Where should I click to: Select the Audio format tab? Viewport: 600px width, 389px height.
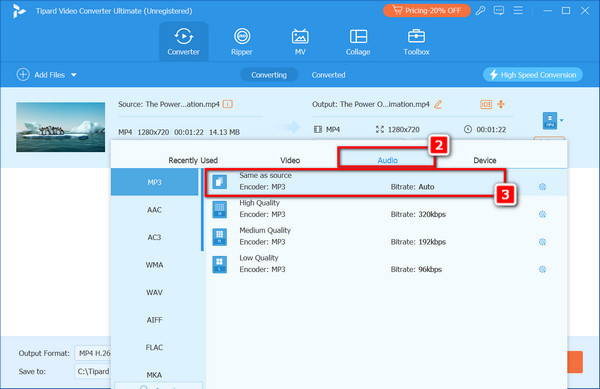[387, 160]
